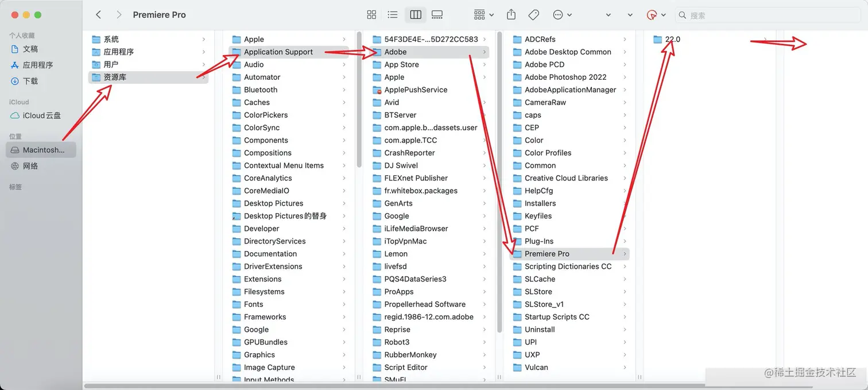Select the Scripting Dictionaries CC folder
868x390 pixels.
pyautogui.click(x=569, y=267)
